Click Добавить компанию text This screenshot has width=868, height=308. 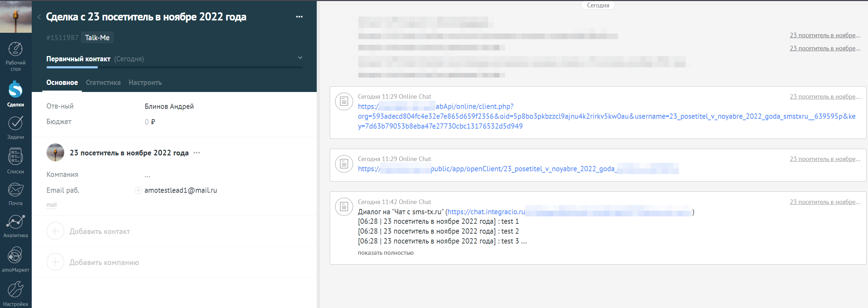click(x=104, y=263)
